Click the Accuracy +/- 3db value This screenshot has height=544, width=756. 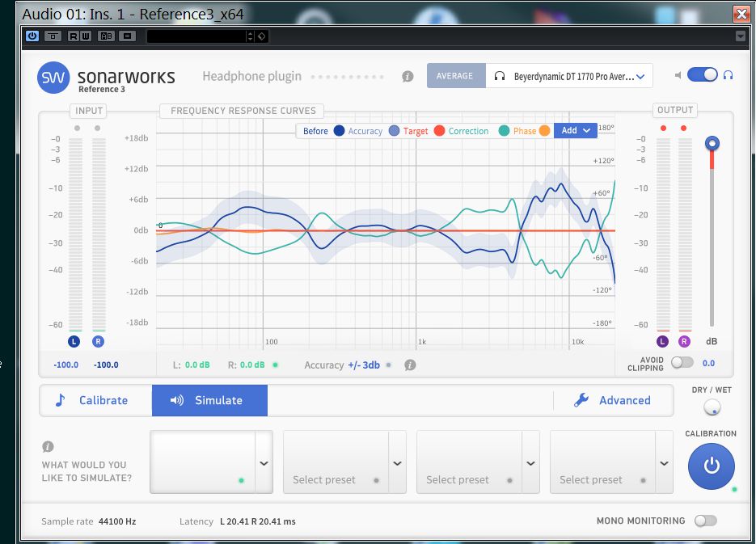pyautogui.click(x=364, y=365)
